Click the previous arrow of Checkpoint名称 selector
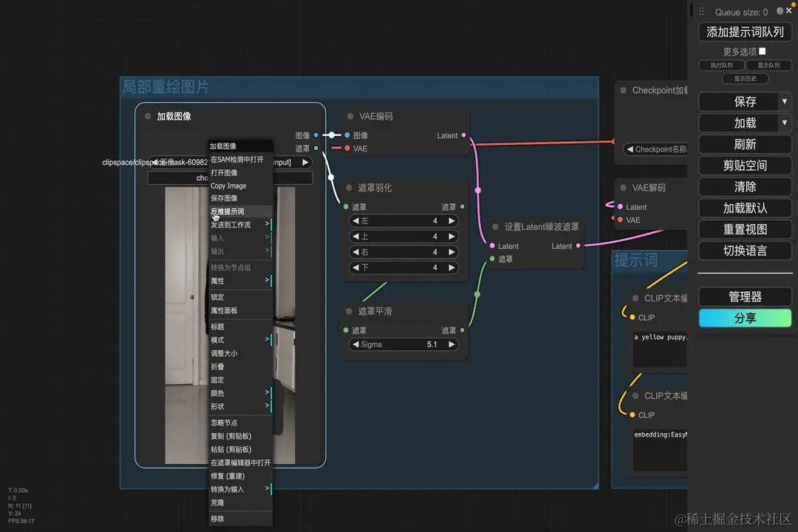The width and height of the screenshot is (798, 532). pos(630,149)
